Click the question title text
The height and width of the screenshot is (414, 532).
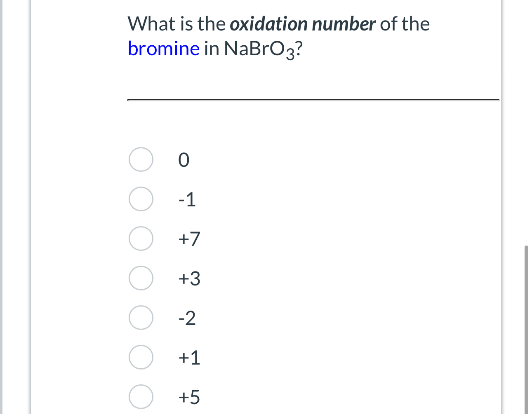(x=278, y=24)
